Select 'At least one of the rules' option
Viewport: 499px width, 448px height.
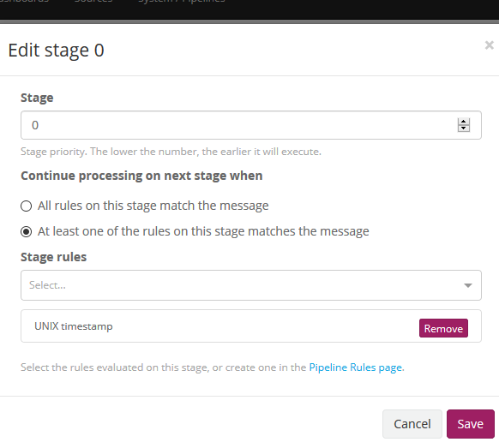pos(26,231)
